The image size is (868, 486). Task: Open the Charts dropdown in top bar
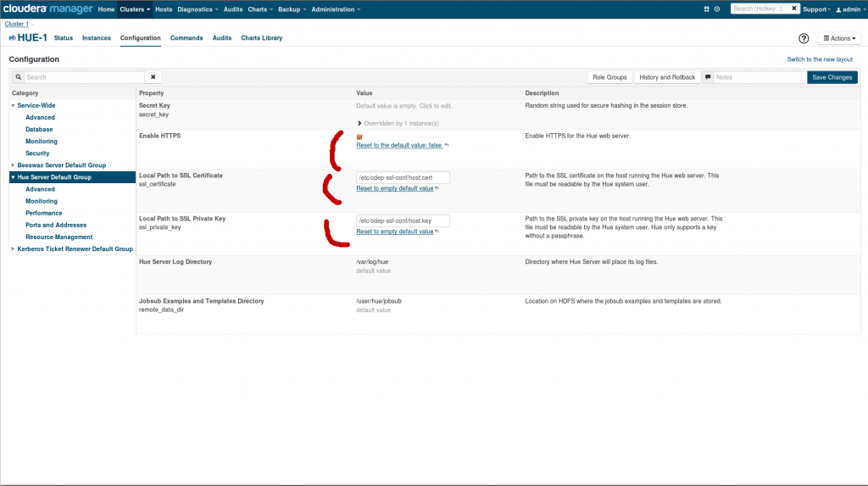[260, 9]
